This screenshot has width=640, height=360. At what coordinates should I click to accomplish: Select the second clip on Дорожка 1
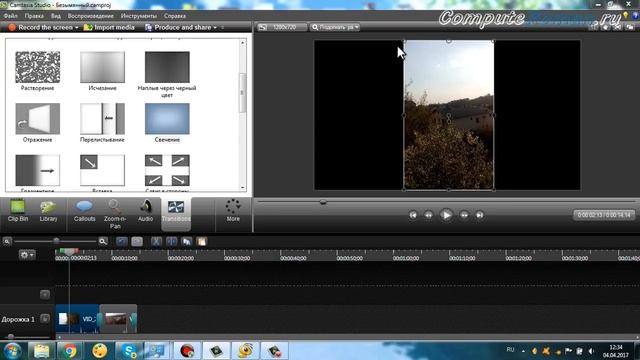118,319
